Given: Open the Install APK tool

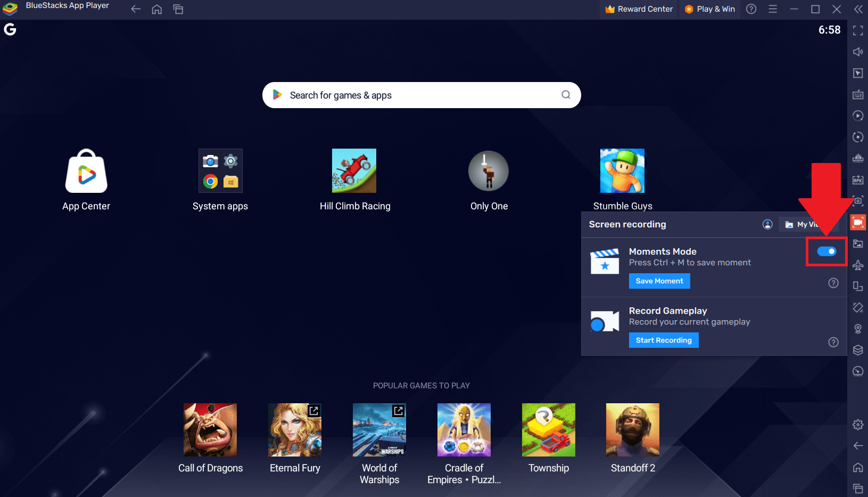Looking at the screenshot, I should 858,180.
